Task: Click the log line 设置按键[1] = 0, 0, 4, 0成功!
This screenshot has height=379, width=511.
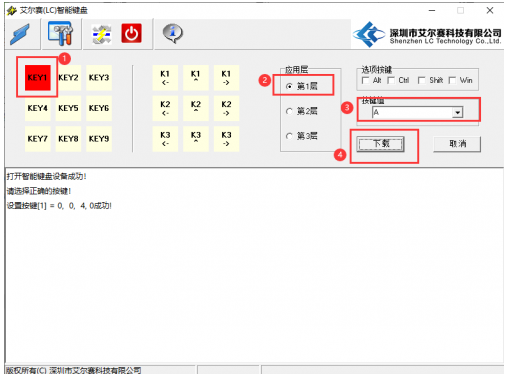Action: tap(59, 206)
